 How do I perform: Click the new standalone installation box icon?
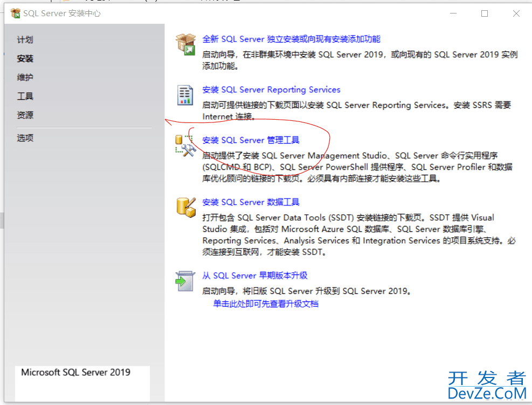(185, 44)
